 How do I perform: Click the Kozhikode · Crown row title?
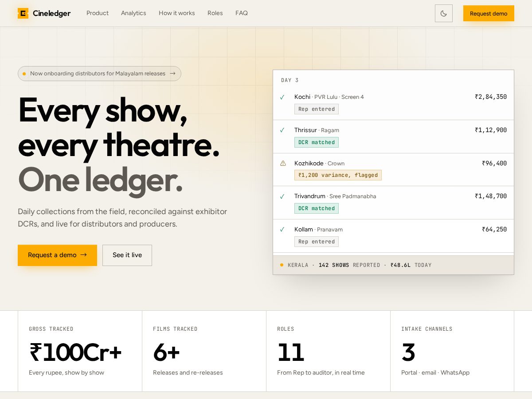319,164
